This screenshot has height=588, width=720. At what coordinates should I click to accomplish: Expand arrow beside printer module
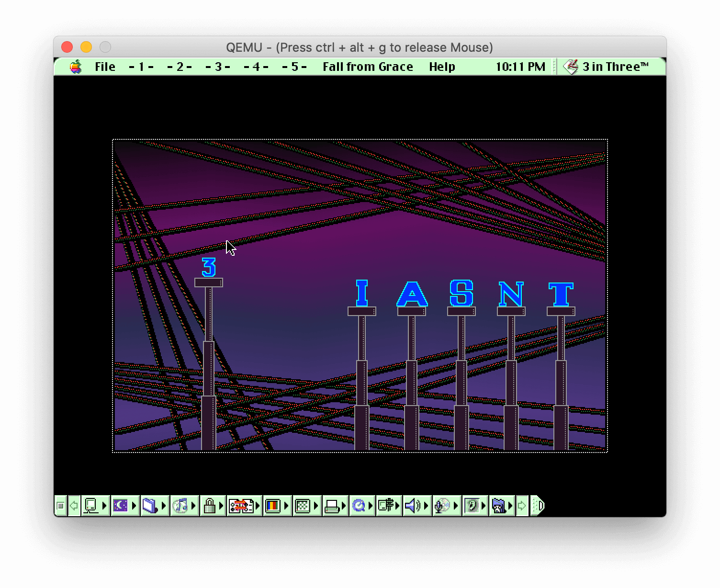(x=345, y=506)
